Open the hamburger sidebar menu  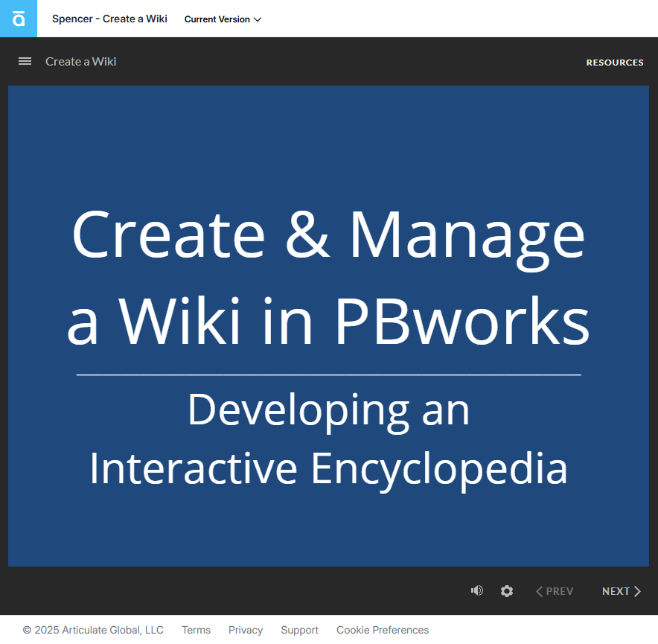point(25,61)
